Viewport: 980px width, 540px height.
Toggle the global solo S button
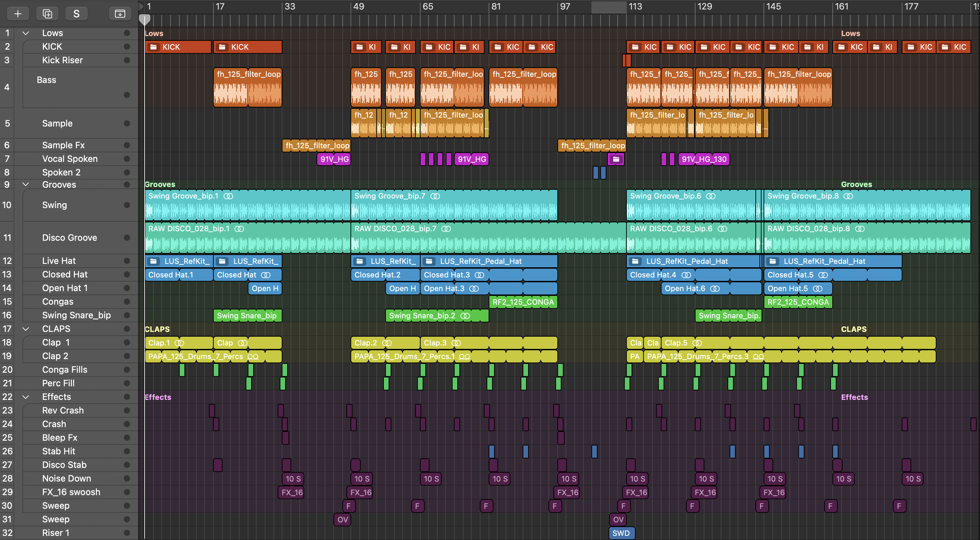tap(77, 14)
